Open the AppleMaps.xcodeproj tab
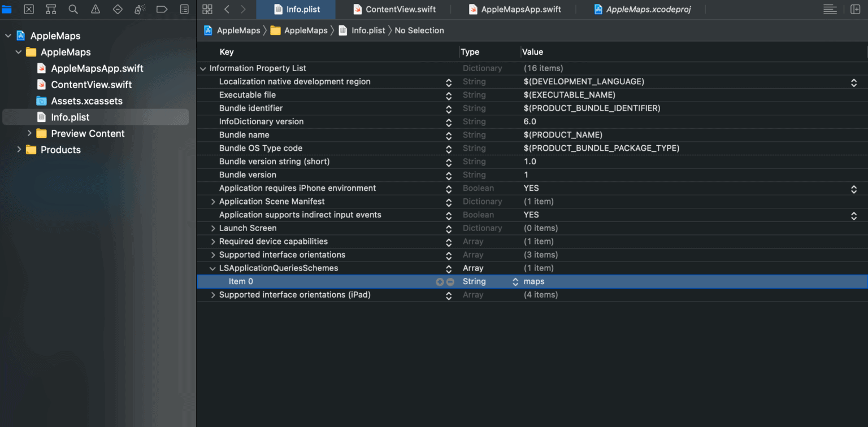Image resolution: width=868 pixels, height=427 pixels. coord(642,9)
